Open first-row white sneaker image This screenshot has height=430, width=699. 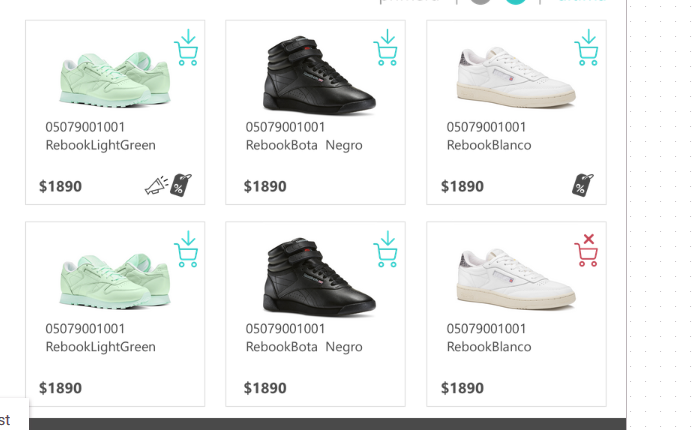pyautogui.click(x=516, y=76)
